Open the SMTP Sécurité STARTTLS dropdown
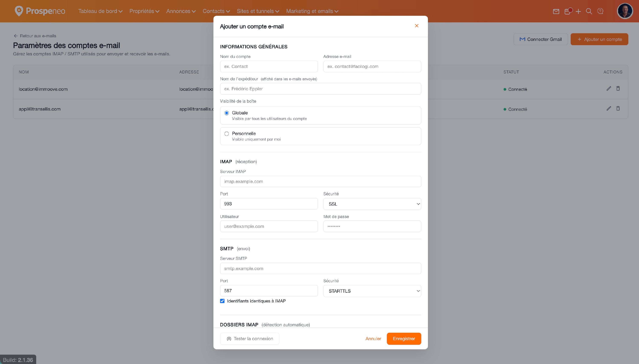Viewport: 639px width, 364px height. tap(372, 291)
